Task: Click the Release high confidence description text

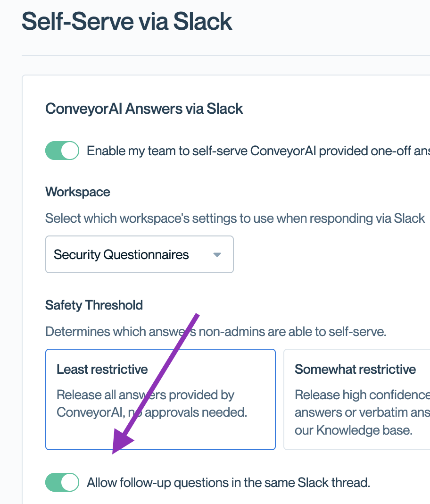Action: pyautogui.click(x=362, y=412)
